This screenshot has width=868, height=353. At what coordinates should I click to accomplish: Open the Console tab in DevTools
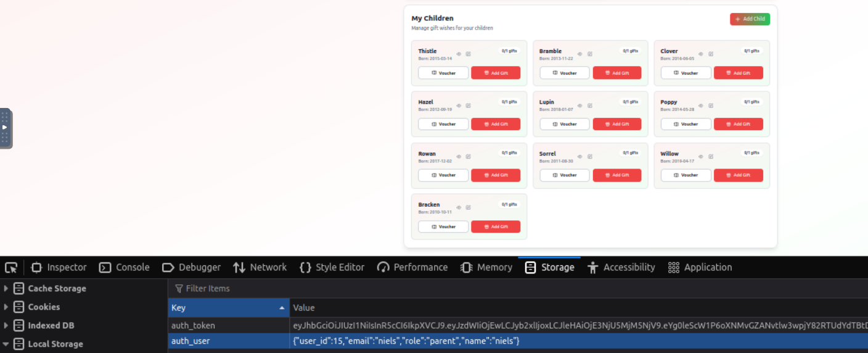click(125, 267)
